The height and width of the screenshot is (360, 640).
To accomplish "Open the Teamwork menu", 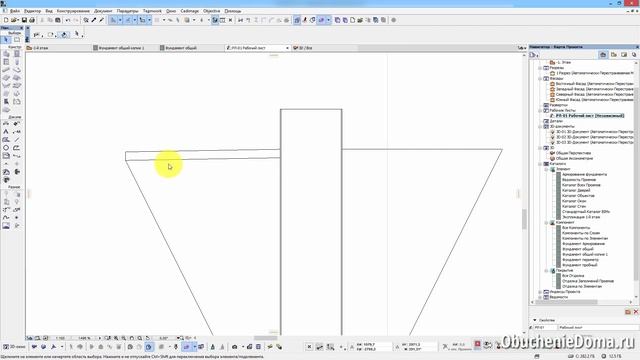I will pyautogui.click(x=152, y=11).
